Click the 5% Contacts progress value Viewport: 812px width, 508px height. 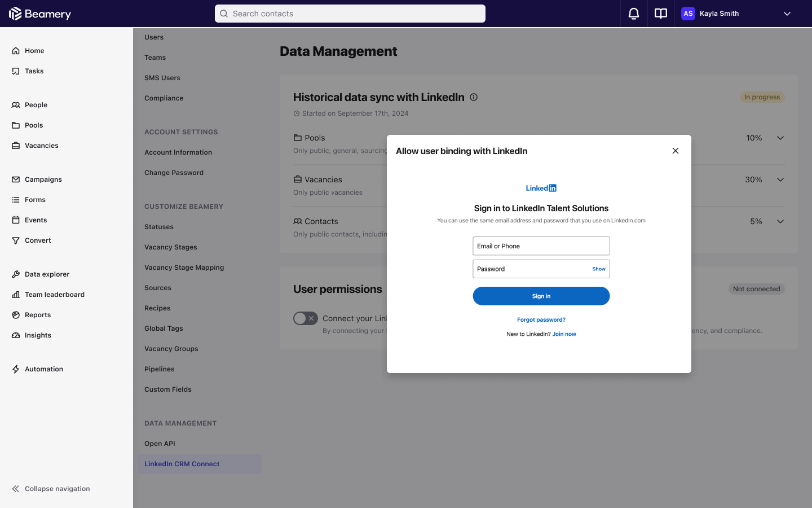(756, 221)
